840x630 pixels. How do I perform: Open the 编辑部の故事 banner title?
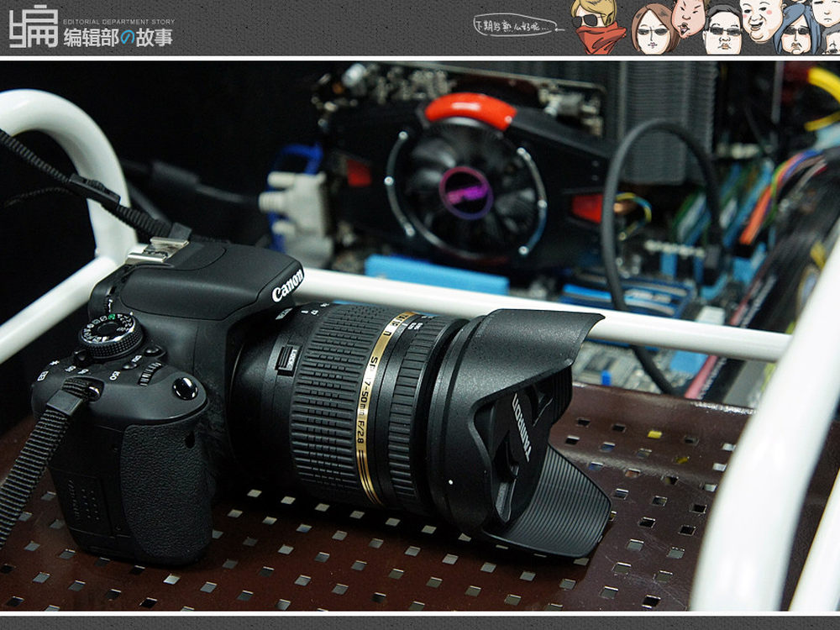point(118,38)
